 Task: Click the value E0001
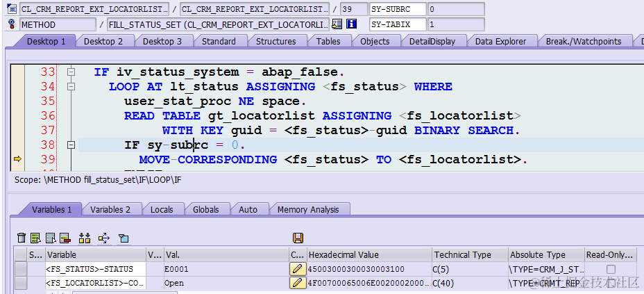pos(176,270)
